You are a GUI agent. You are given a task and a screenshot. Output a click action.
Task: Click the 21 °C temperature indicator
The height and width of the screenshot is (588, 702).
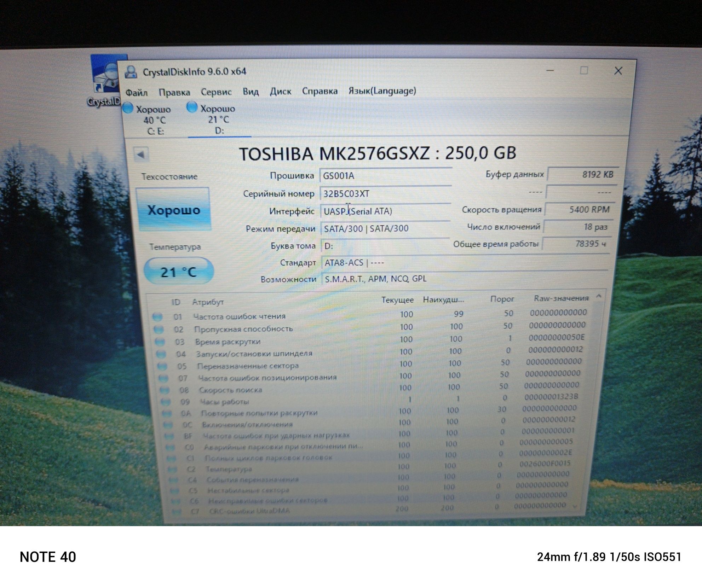pos(179,272)
